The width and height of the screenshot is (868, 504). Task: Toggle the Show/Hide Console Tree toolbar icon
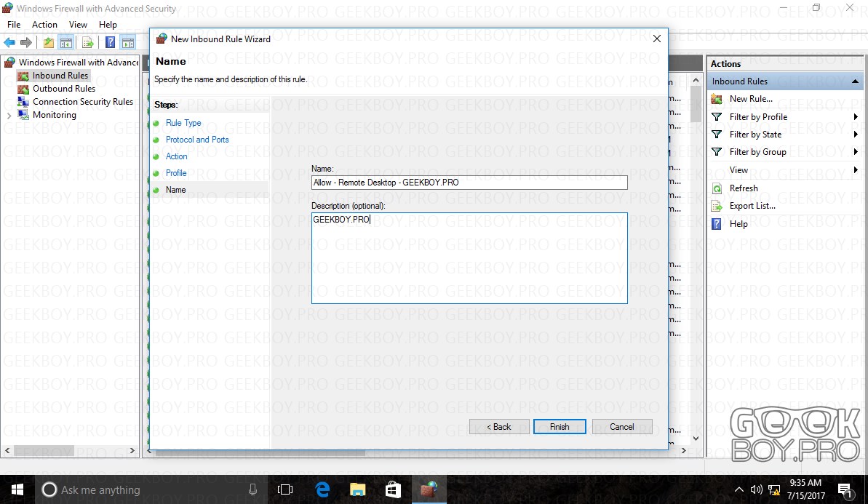pyautogui.click(x=66, y=43)
